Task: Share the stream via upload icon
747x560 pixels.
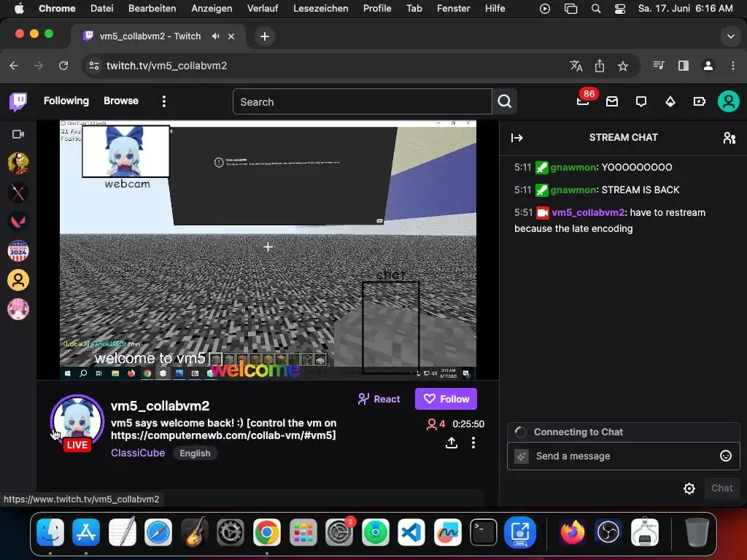Action: coord(452,443)
